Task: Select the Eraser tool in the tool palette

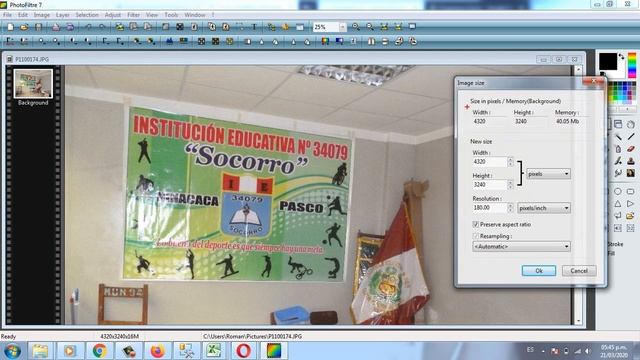Action: click(x=631, y=149)
